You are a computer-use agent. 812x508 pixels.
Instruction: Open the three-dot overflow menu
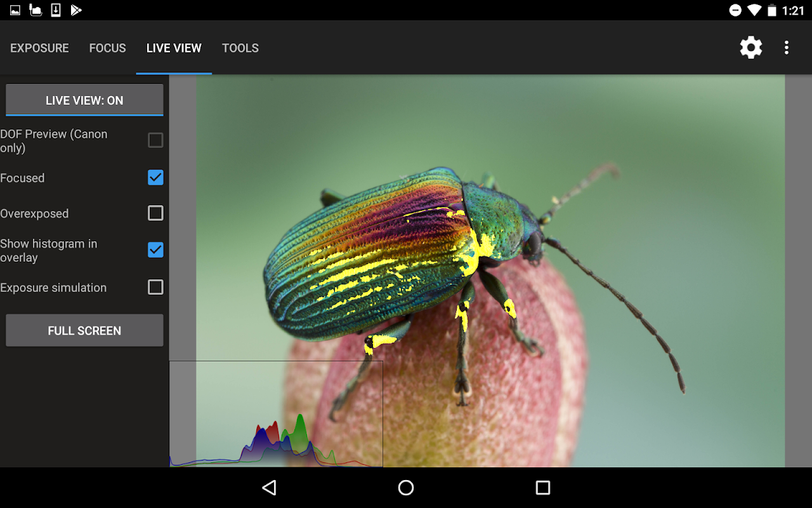(x=787, y=48)
